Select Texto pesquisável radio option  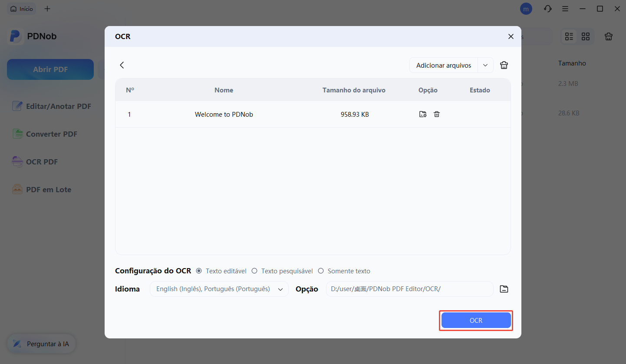coord(255,271)
